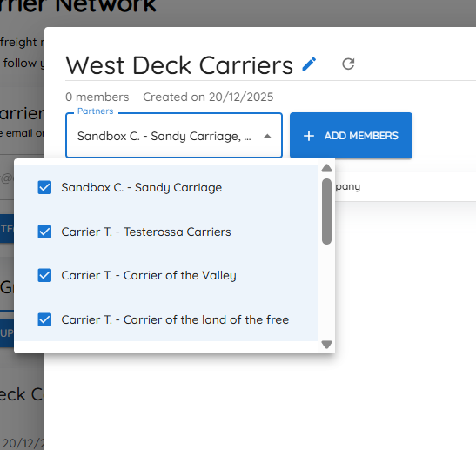Click the ADD MEMBERS button label
This screenshot has width=476, height=450.
361,136
